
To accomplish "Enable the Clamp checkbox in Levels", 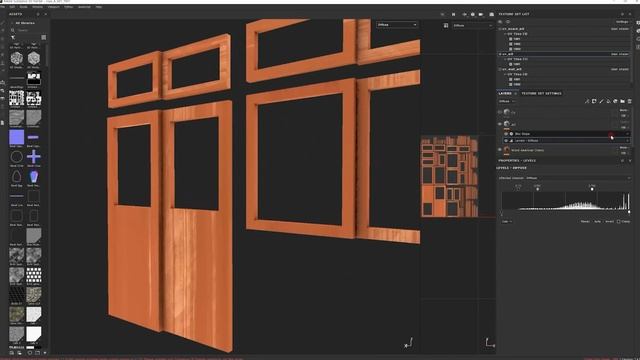I will [x=619, y=222].
